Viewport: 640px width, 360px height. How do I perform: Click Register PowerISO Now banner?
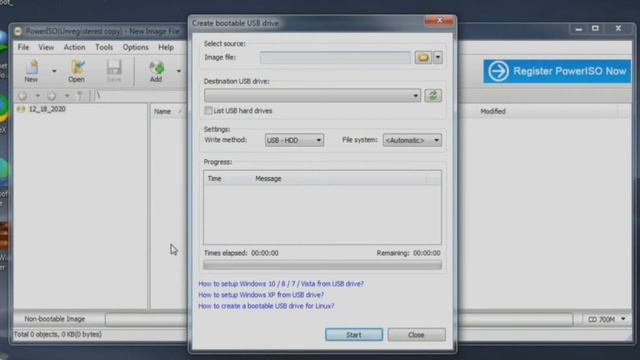pos(557,71)
